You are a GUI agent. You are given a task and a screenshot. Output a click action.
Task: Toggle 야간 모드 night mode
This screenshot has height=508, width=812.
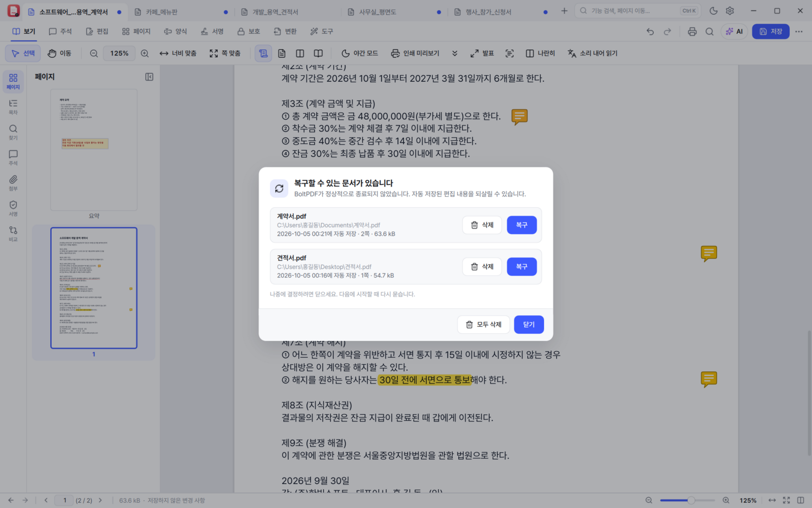[360, 53]
